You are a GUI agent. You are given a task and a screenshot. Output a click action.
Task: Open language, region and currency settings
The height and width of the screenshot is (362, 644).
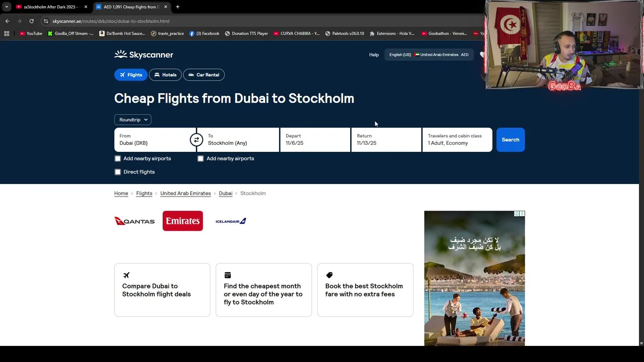(429, 55)
